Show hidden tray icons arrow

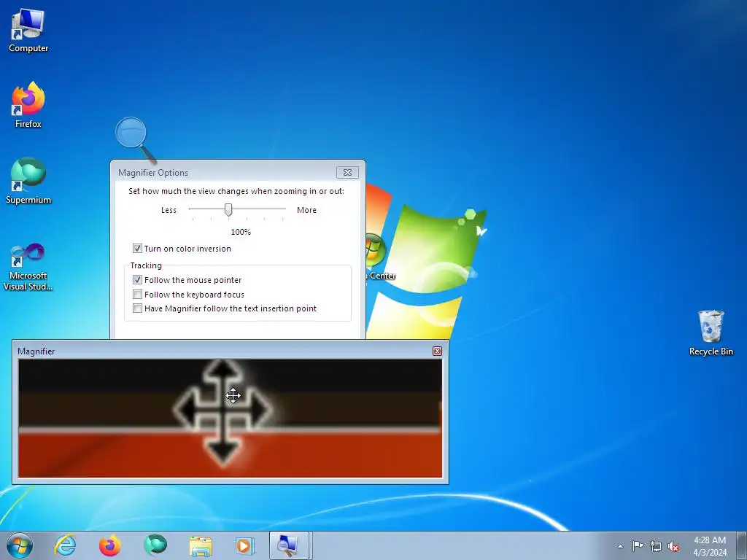[620, 546]
